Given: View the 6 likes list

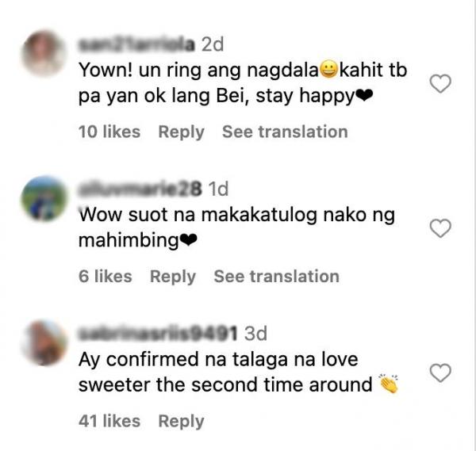Looking at the screenshot, I should pyautogui.click(x=105, y=277).
